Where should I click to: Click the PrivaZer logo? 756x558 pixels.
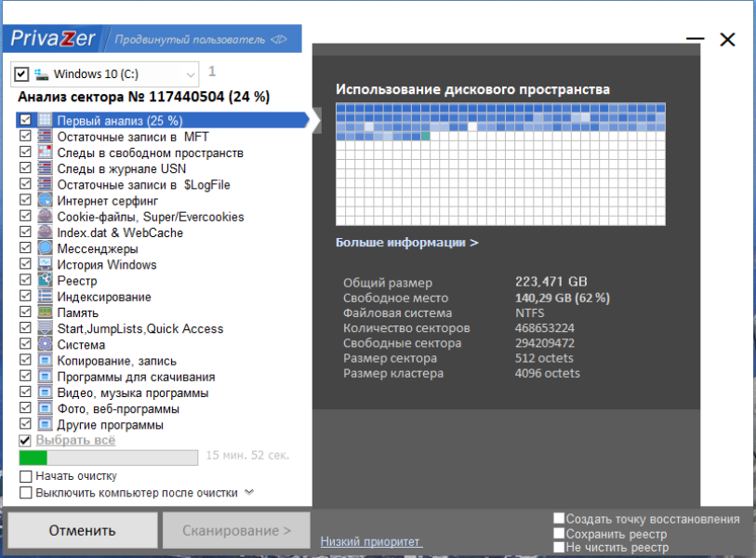point(53,38)
